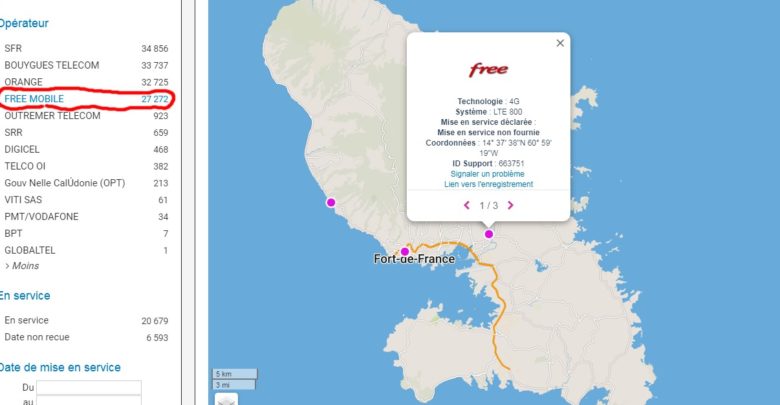Filter by BOUYGUES TELECOM operator
Screen dimensions: 780x405
click(x=86, y=65)
